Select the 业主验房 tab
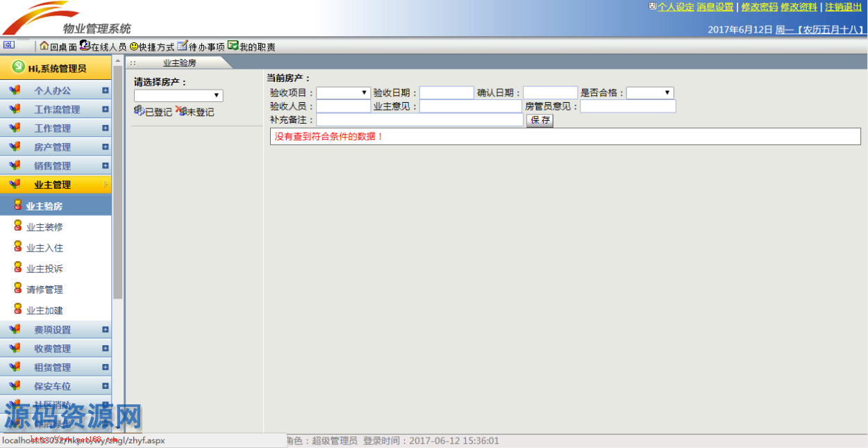Image resolution: width=868 pixels, height=448 pixels. click(x=179, y=63)
